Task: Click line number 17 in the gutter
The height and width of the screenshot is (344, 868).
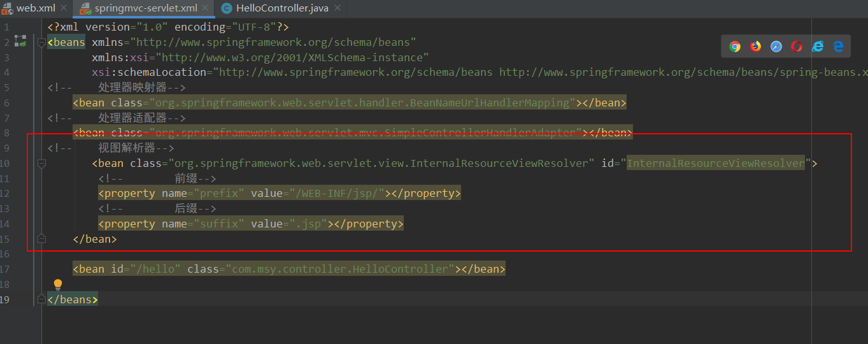Action: coord(5,269)
